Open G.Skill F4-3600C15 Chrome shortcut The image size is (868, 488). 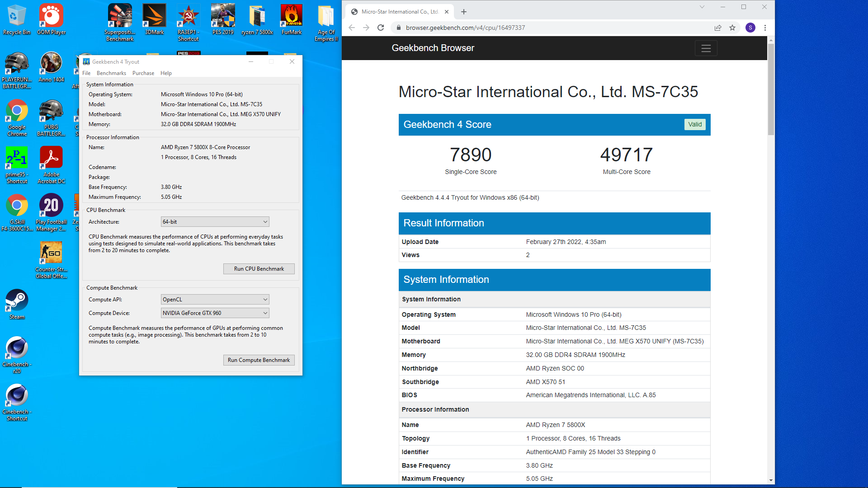point(17,212)
